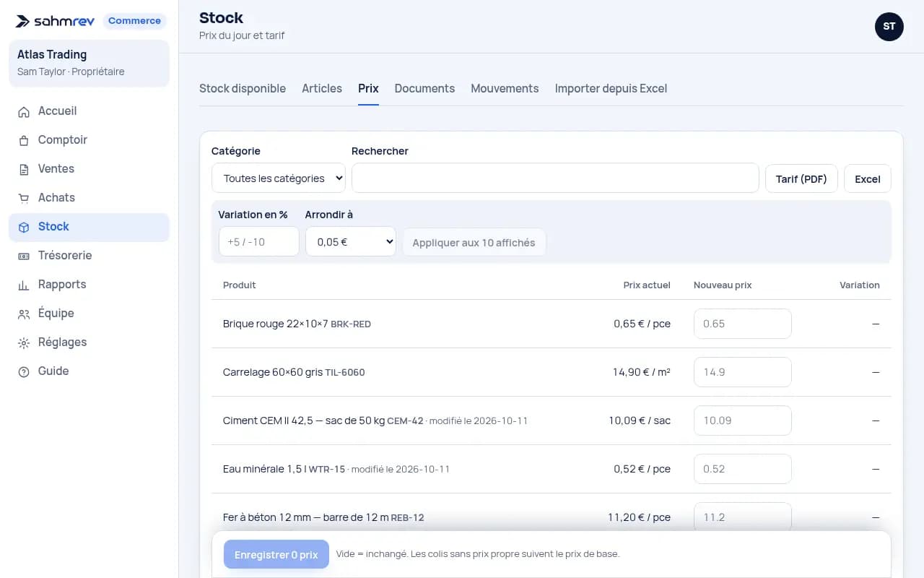
Task: Click the Produit column header
Action: click(x=239, y=285)
